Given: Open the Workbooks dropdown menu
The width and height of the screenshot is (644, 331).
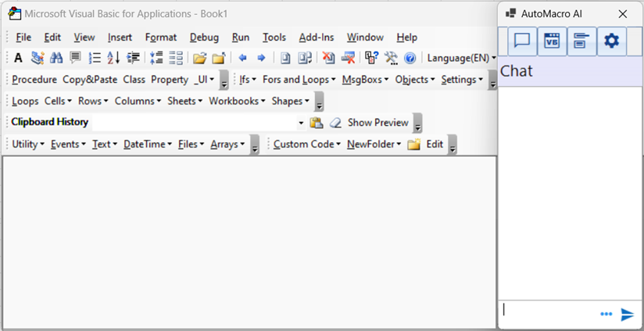Looking at the screenshot, I should pyautogui.click(x=237, y=101).
